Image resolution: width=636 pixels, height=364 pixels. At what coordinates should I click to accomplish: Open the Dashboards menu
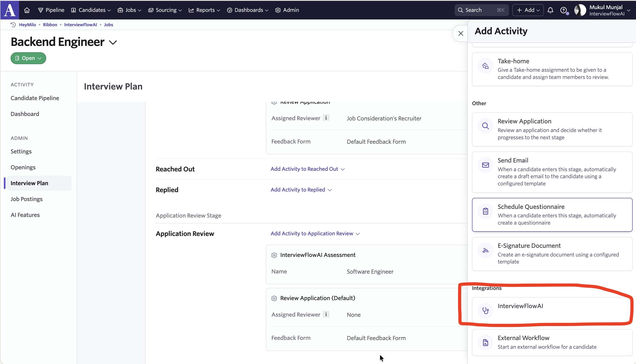tap(248, 10)
